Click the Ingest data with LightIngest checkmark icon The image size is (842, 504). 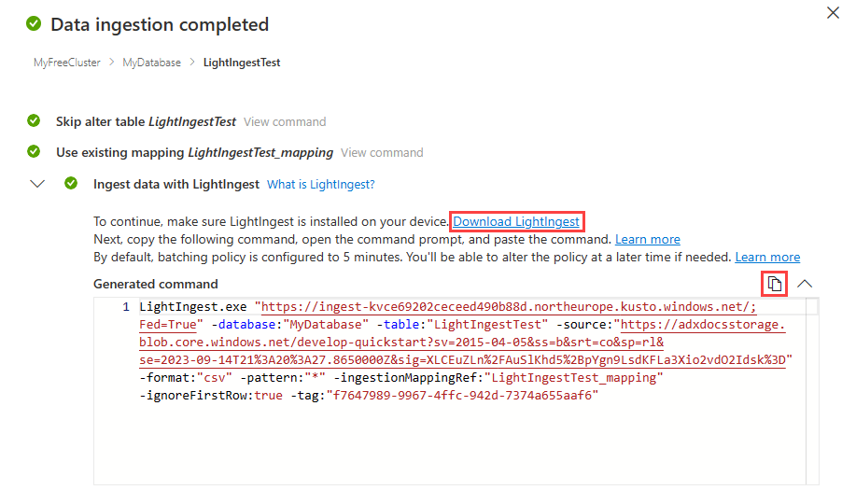click(71, 184)
